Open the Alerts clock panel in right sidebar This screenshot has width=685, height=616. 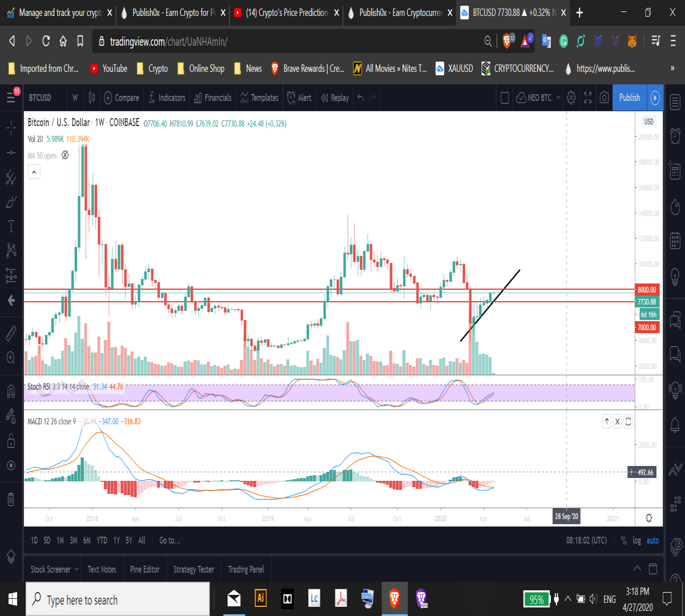coord(675,136)
